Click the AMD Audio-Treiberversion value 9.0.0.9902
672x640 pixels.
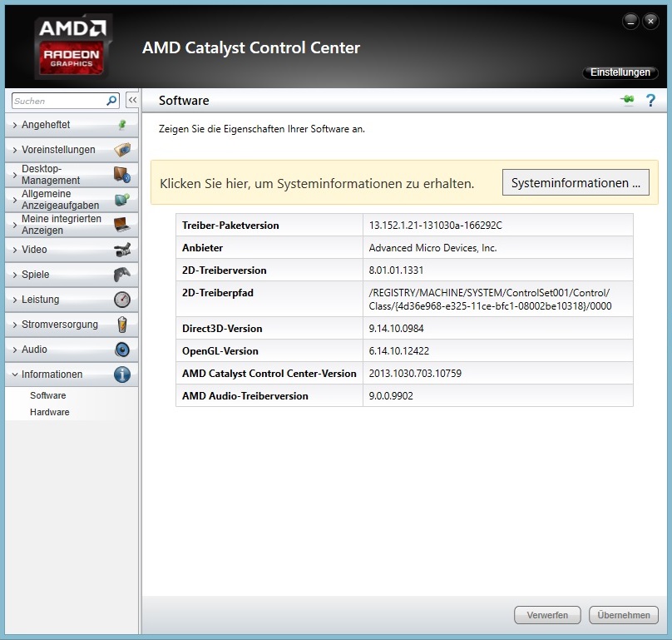[391, 396]
